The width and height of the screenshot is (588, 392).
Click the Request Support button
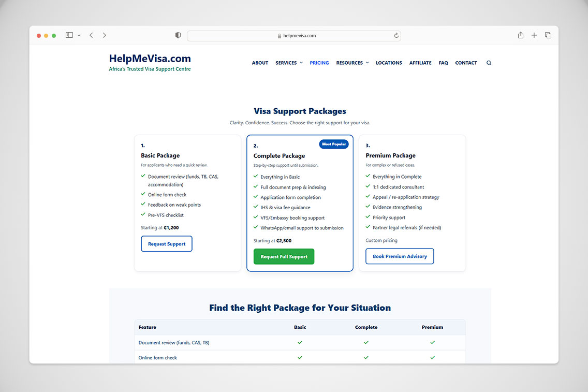[x=166, y=243]
